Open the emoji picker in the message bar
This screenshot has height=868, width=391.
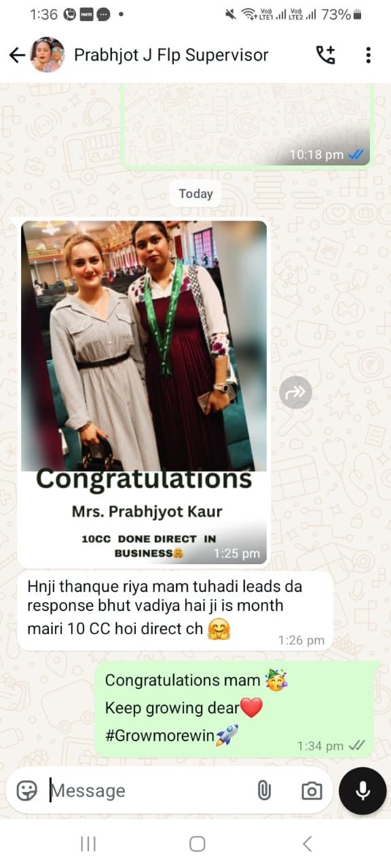click(x=26, y=790)
